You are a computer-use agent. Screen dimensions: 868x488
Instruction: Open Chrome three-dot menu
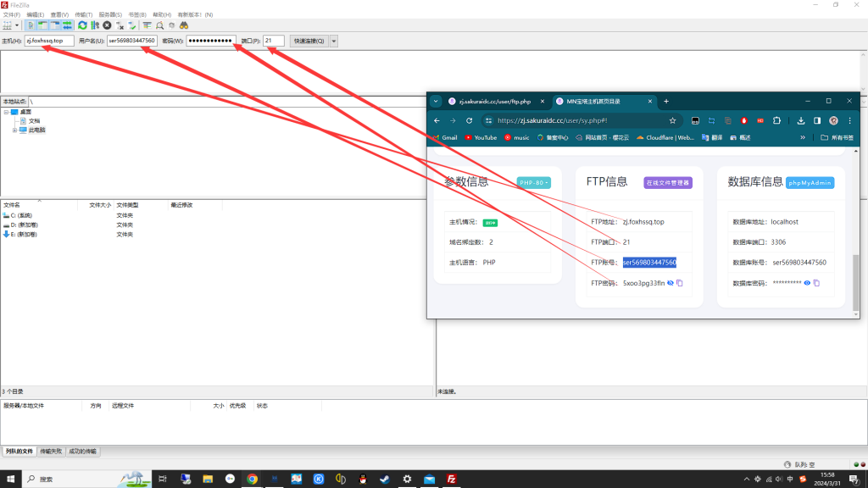click(x=849, y=120)
